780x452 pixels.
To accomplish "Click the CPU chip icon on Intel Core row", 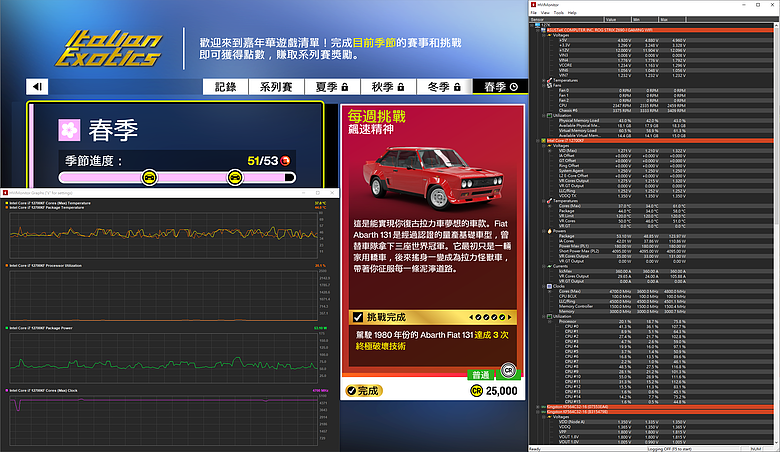I will [x=544, y=141].
